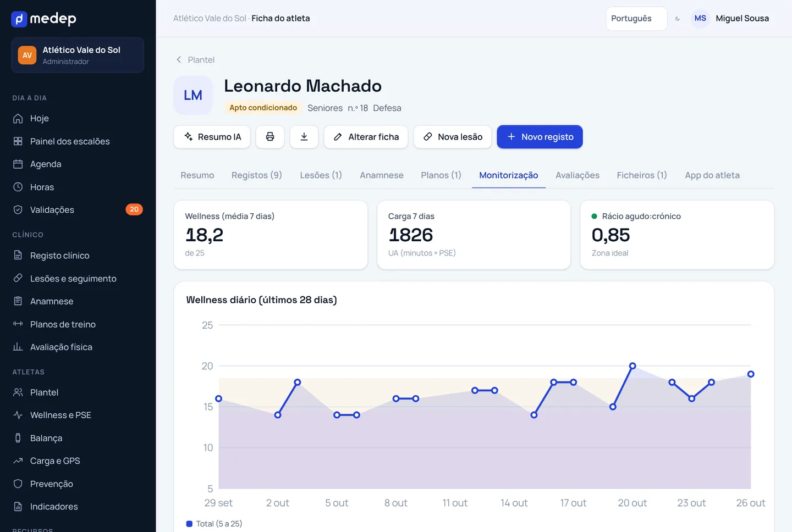Click the 26 out data point on chart
Viewport: 792px width, 532px height.
751,374
